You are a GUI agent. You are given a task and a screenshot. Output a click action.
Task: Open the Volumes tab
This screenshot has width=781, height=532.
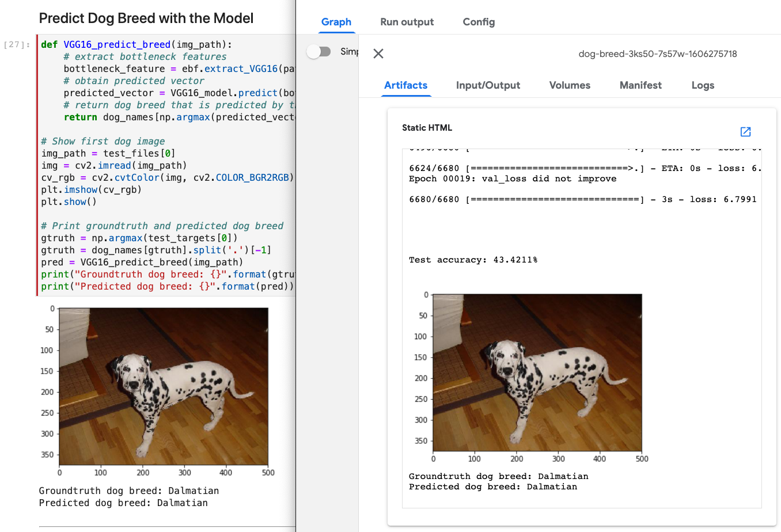(x=570, y=85)
